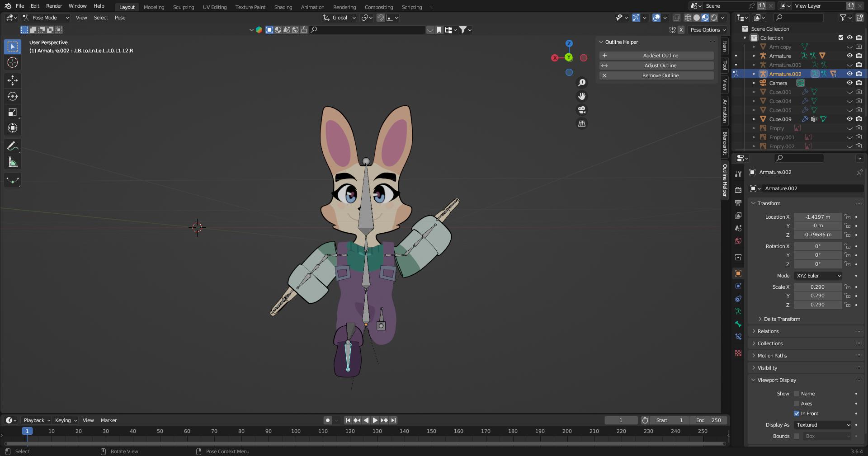The height and width of the screenshot is (456, 868).
Task: Activate the 3D Cursor tool
Action: pyautogui.click(x=13, y=62)
